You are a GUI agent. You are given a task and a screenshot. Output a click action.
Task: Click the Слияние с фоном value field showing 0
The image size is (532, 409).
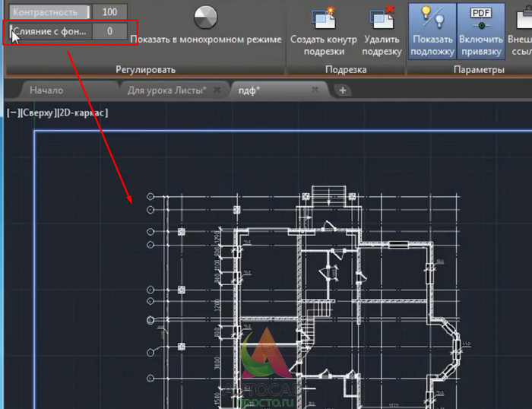109,31
